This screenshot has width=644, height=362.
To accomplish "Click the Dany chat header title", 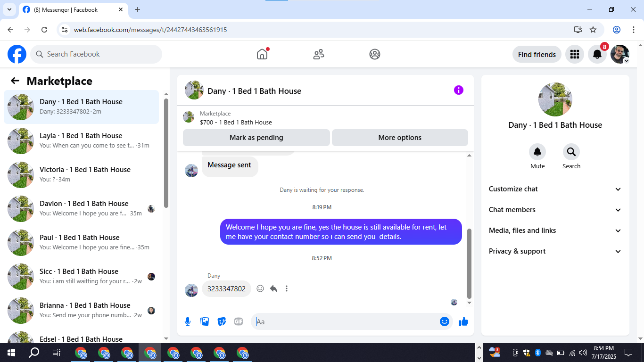I will click(254, 91).
